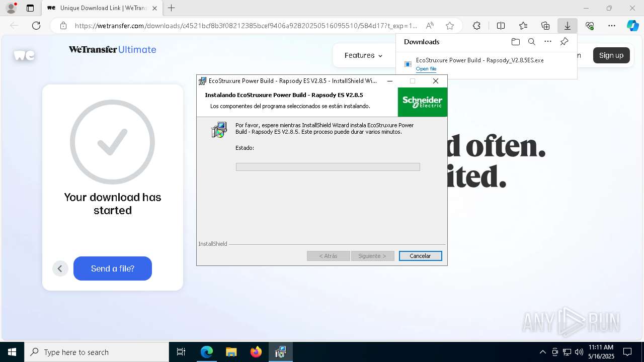Open Edge Settings and more menu
Viewport: 644px width, 362px height.
click(612, 26)
